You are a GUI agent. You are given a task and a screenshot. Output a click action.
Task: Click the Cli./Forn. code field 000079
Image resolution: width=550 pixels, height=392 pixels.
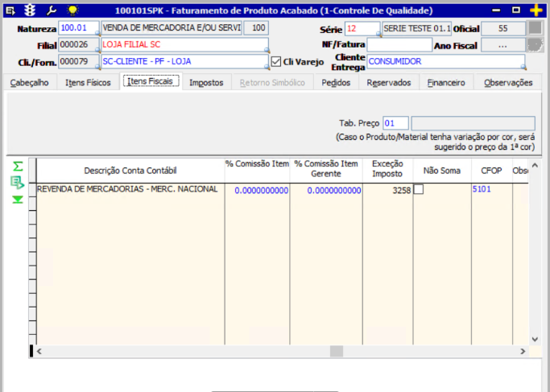[x=79, y=62]
